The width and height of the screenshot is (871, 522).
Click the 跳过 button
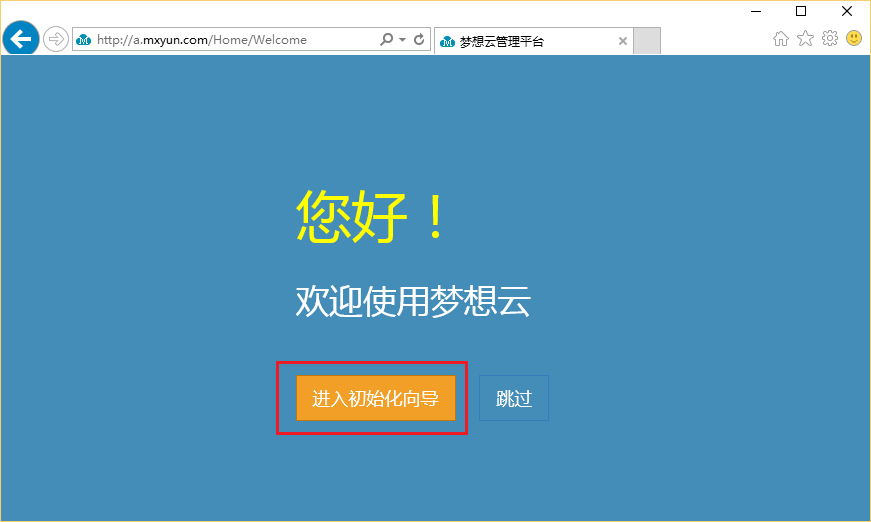pyautogui.click(x=514, y=398)
